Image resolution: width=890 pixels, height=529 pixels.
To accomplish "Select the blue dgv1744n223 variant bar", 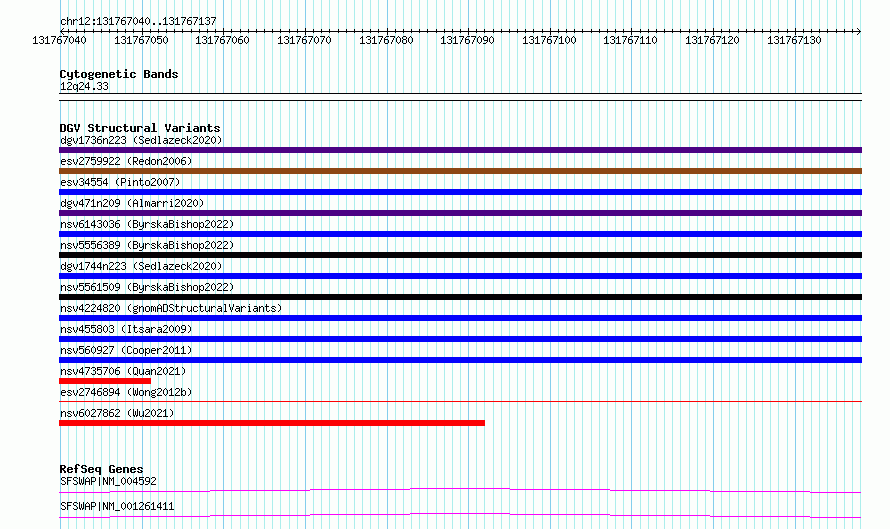I will click(460, 276).
